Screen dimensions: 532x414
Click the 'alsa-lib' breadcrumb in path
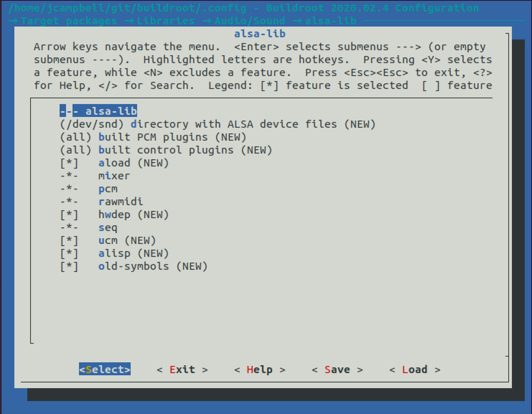coord(331,21)
